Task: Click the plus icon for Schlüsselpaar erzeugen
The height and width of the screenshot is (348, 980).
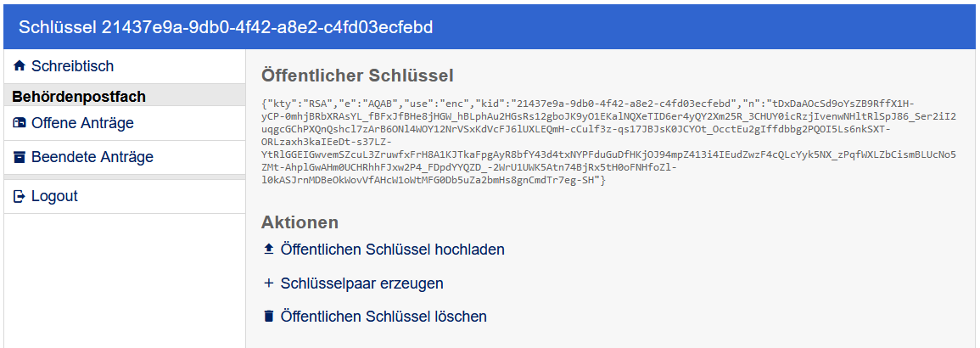Action: point(269,283)
